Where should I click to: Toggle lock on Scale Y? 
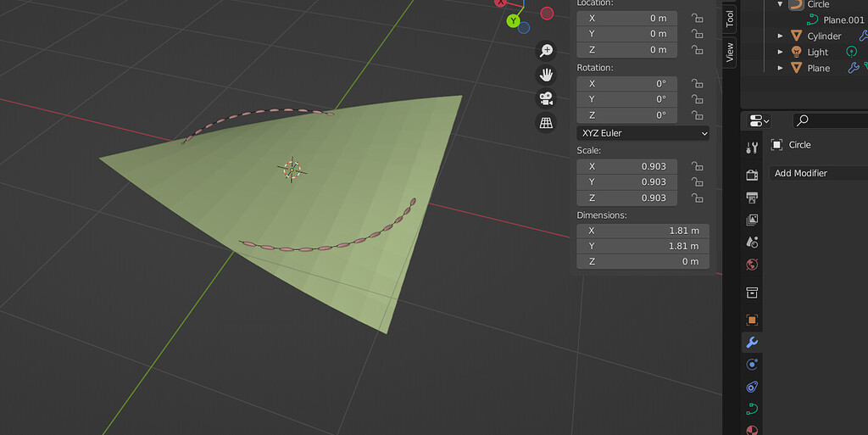[x=697, y=181]
